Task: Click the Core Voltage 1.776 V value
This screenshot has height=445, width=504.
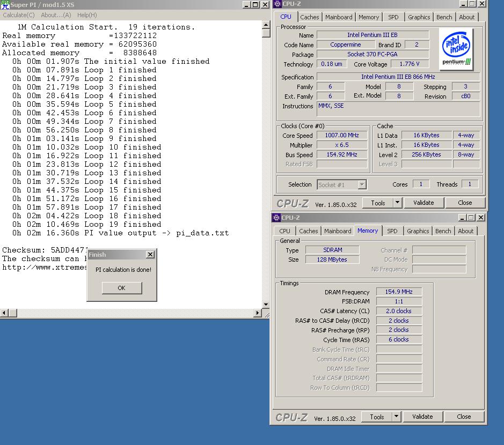Action: click(410, 64)
